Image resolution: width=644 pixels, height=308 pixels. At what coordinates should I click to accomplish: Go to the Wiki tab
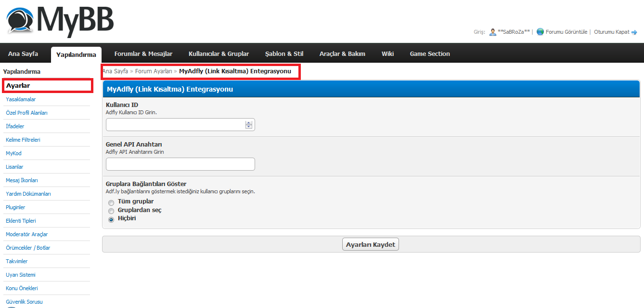388,54
